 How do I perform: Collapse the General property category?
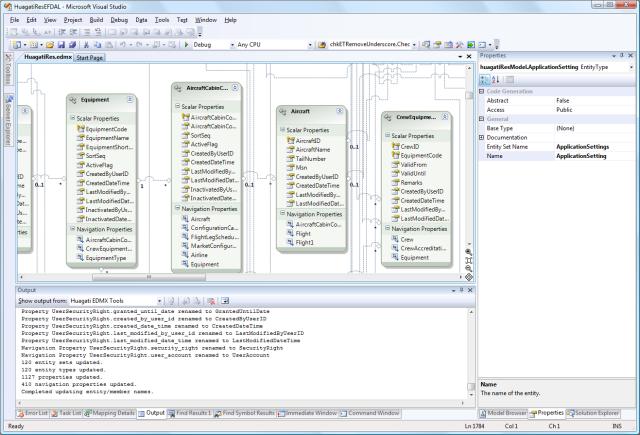[x=482, y=119]
